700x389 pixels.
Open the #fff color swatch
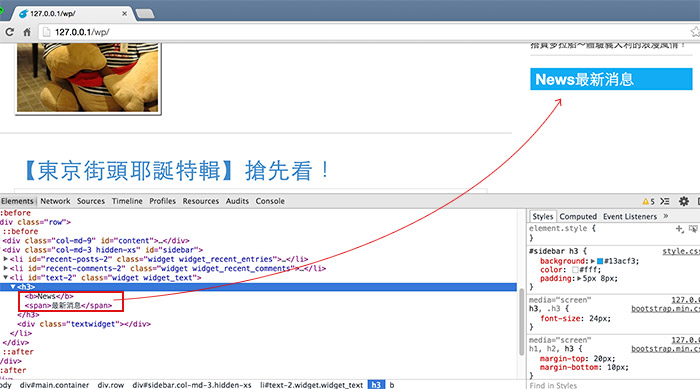coord(575,270)
